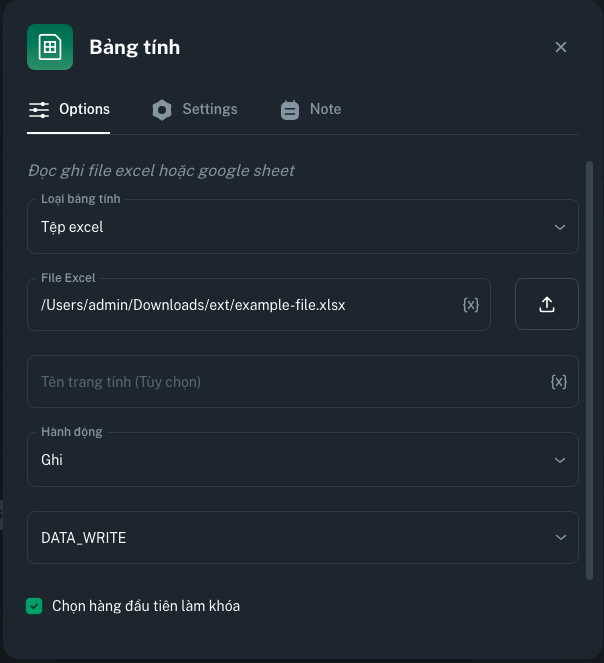Switch to the Options tab
The image size is (604, 663).
pyautogui.click(x=69, y=110)
